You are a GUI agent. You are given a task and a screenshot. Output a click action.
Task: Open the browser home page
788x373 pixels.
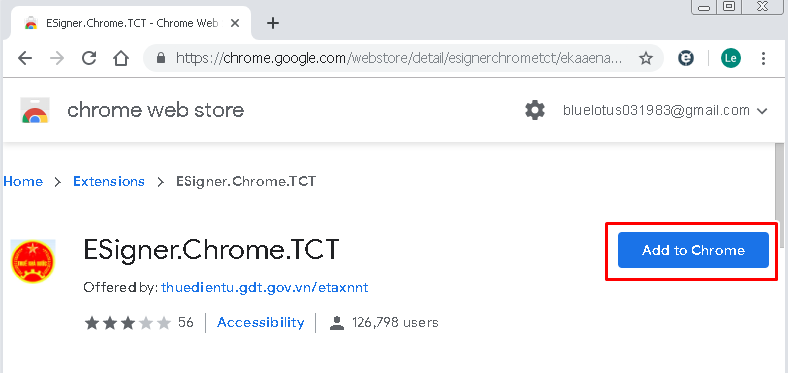tap(121, 58)
